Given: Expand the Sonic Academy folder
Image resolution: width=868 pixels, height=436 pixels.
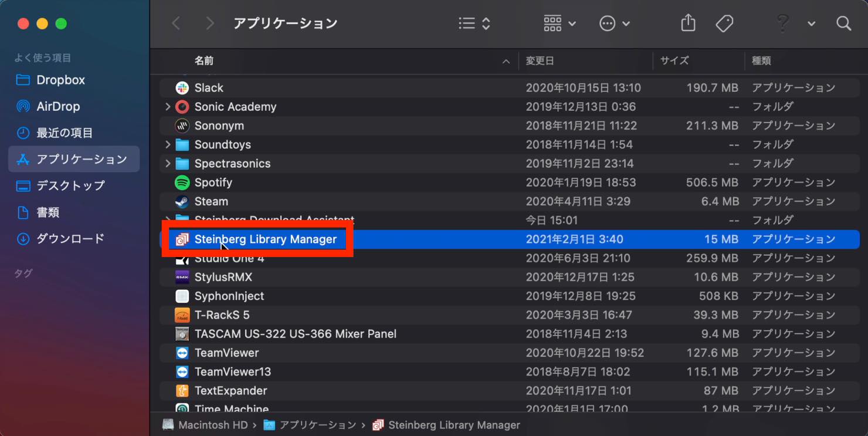Looking at the screenshot, I should tap(168, 107).
